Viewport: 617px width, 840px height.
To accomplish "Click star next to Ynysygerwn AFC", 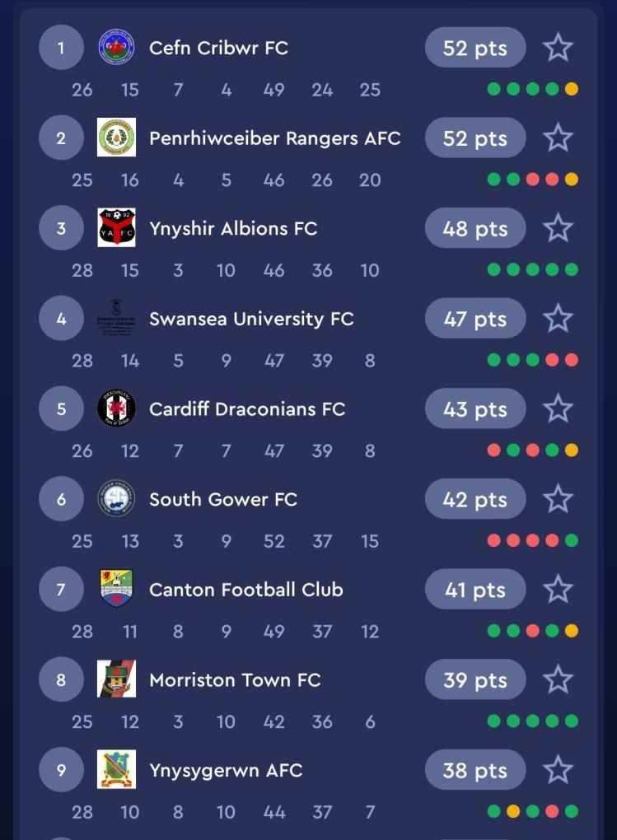I will tap(558, 770).
